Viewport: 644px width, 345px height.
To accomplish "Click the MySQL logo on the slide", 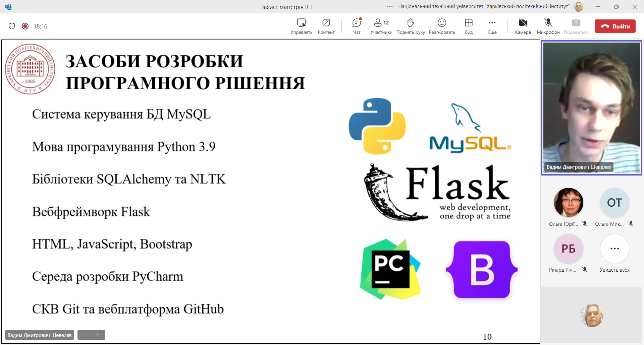I will click(470, 128).
